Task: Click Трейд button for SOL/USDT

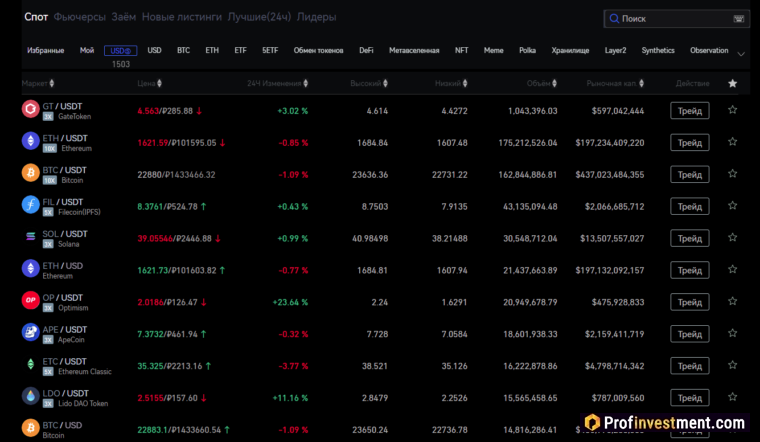Action: [x=690, y=238]
